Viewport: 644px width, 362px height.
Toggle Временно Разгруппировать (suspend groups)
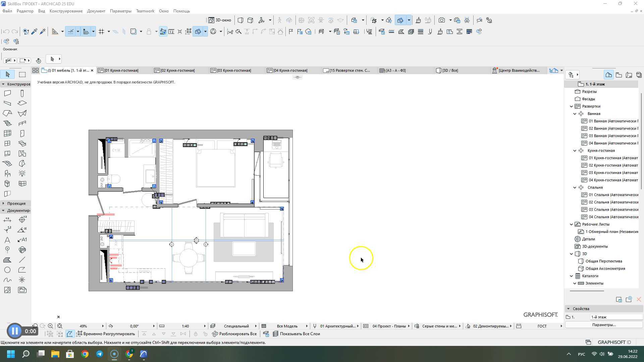click(106, 334)
